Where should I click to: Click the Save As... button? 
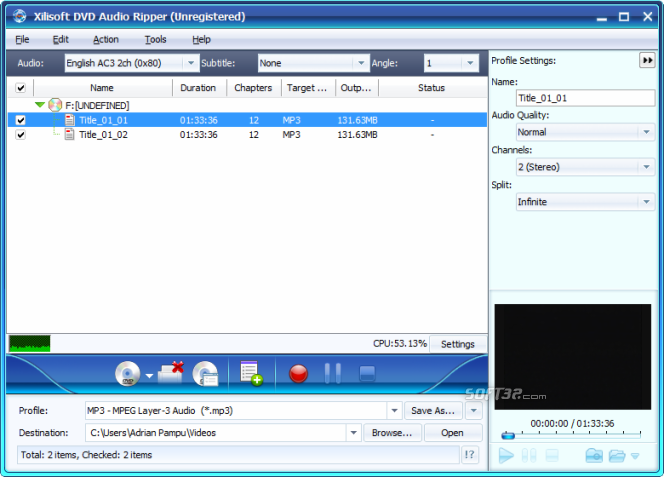click(x=433, y=410)
